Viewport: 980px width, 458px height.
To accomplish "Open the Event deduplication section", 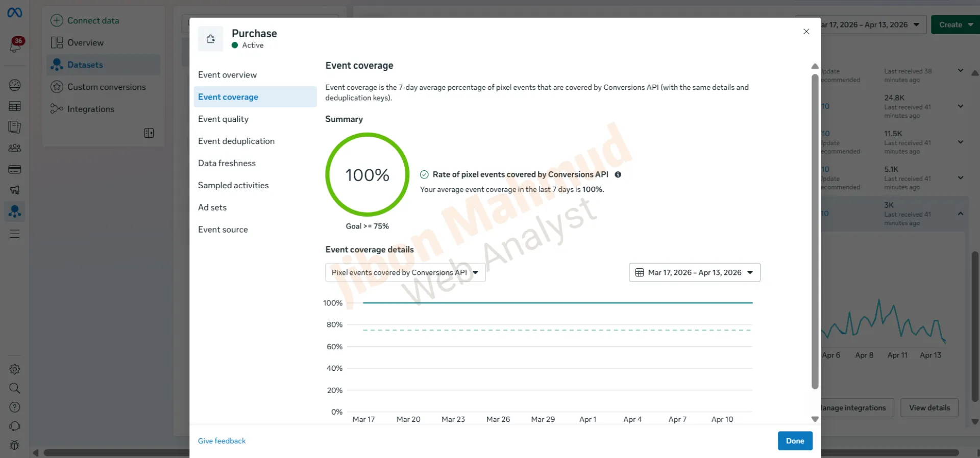I will click(x=236, y=141).
